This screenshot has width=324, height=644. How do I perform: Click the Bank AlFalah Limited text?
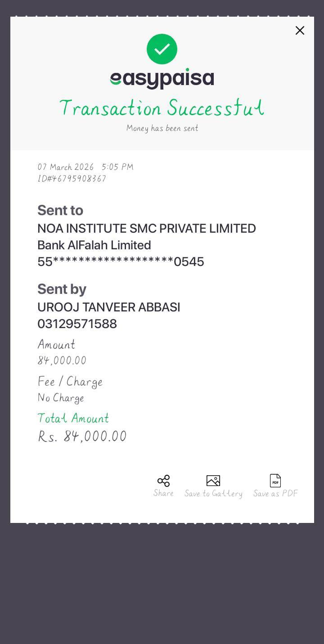point(94,245)
